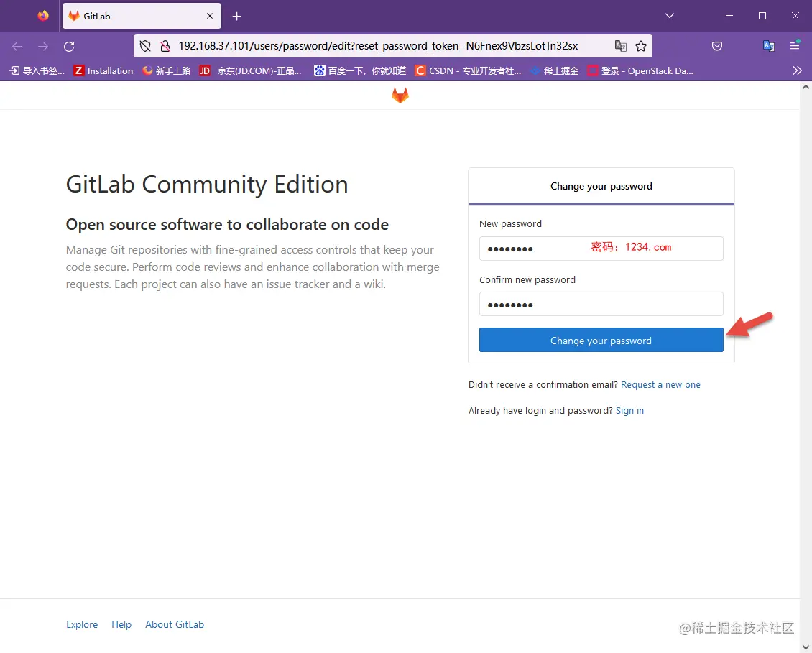This screenshot has height=653, width=812.
Task: Go back to previous page
Action: [x=17, y=47]
